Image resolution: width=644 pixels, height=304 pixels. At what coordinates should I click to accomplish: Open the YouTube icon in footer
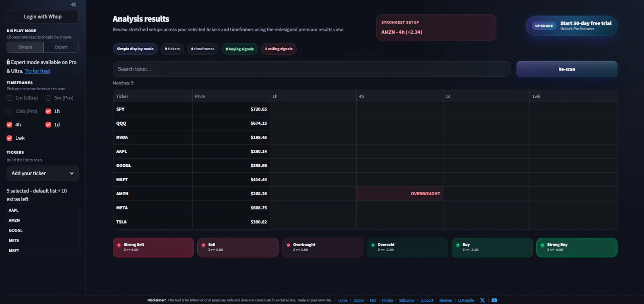[494, 300]
